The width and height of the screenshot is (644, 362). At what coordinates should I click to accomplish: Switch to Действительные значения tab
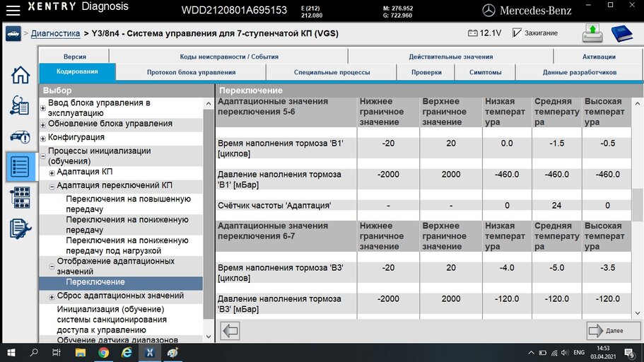pos(450,57)
